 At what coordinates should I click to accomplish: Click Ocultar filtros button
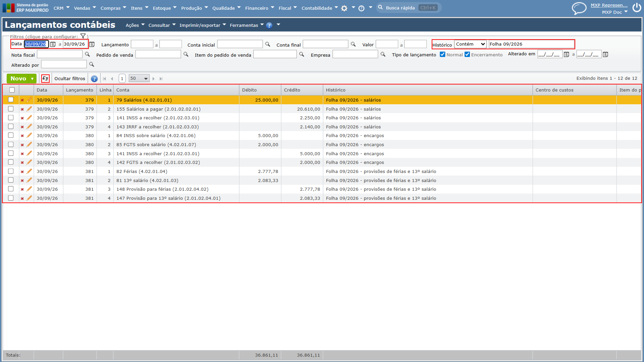pos(70,79)
